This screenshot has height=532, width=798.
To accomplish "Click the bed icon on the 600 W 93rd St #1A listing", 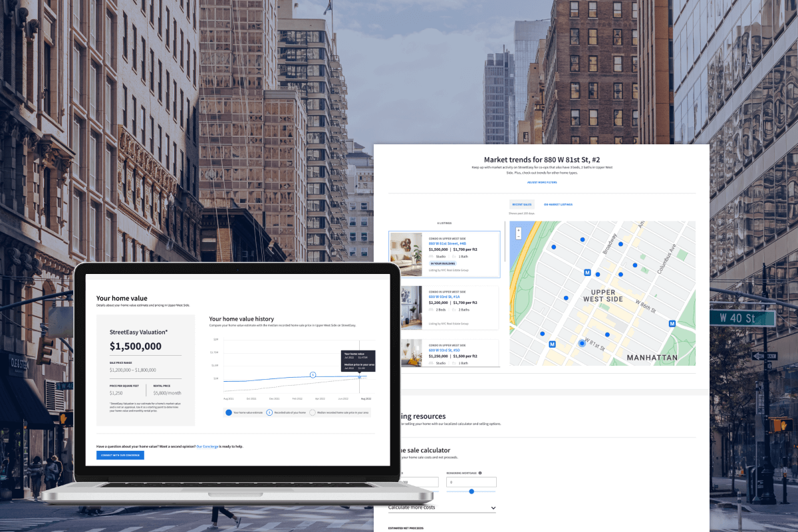I will (431, 309).
